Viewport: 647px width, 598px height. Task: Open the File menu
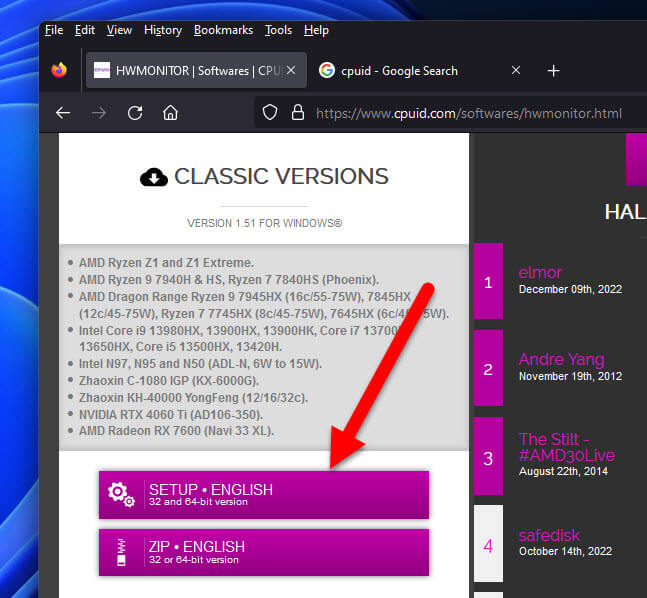54,30
